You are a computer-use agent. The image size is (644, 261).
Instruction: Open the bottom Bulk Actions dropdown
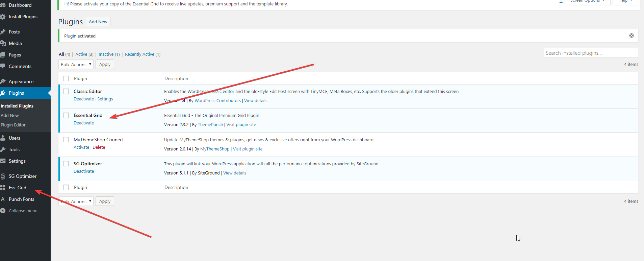click(x=76, y=201)
